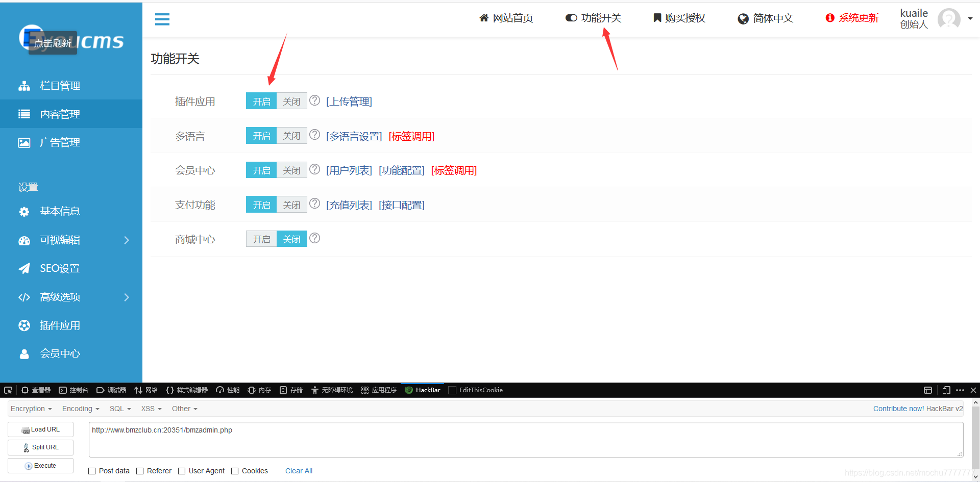The width and height of the screenshot is (980, 482).
Task: Click help icon beside 支付功能 toggle
Action: [x=315, y=204]
